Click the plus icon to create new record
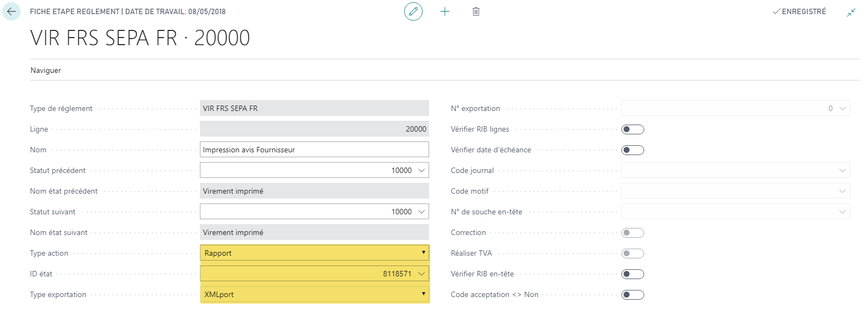Screen dimensions: 868x309 click(x=444, y=11)
